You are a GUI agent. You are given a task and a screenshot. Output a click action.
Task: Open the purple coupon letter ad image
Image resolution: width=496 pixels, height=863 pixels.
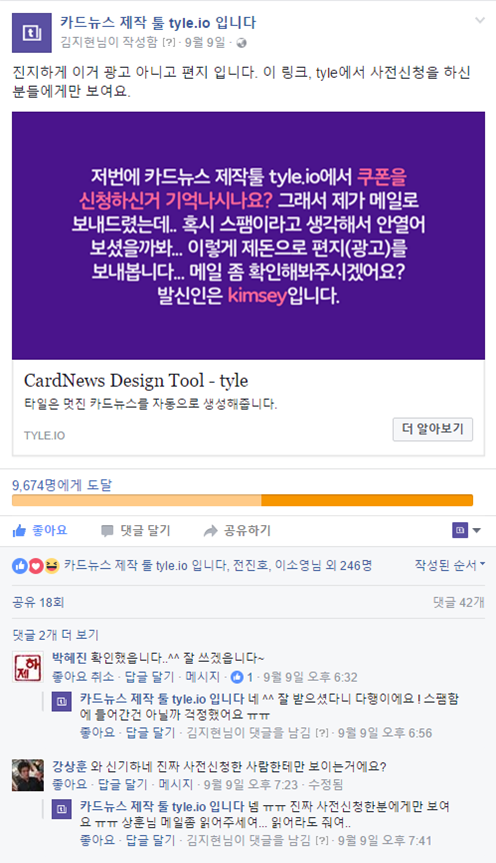(x=248, y=236)
